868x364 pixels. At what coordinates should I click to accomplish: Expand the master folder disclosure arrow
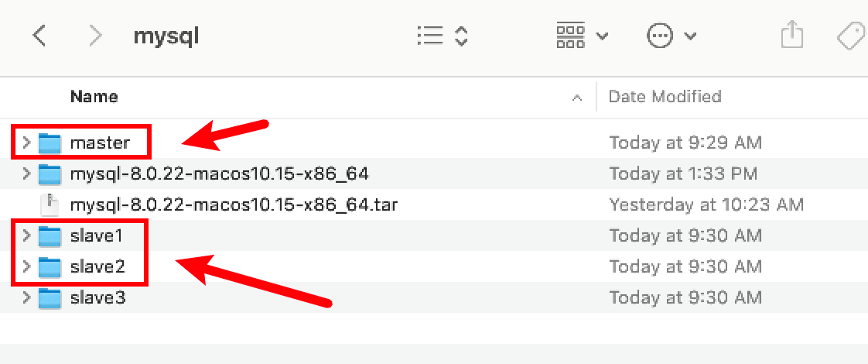point(26,143)
